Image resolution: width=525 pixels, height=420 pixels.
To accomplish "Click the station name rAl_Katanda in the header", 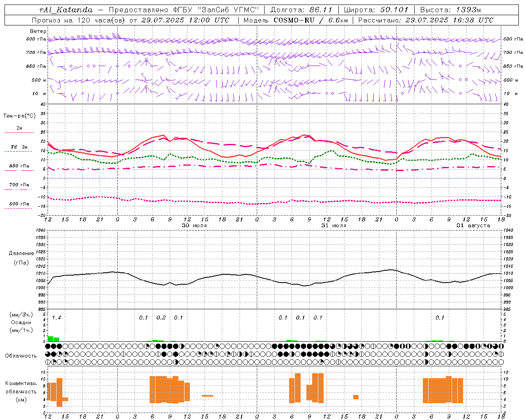I will tap(66, 10).
